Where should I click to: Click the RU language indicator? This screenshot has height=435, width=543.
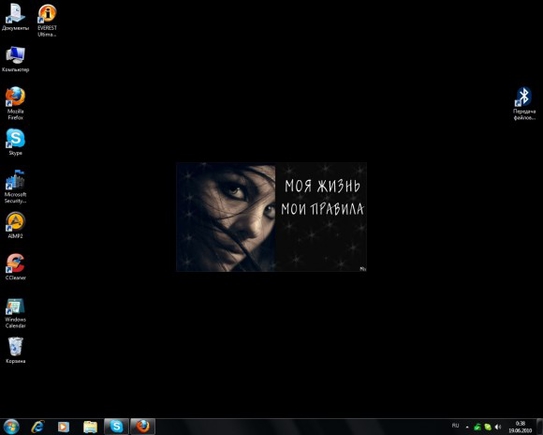455,426
